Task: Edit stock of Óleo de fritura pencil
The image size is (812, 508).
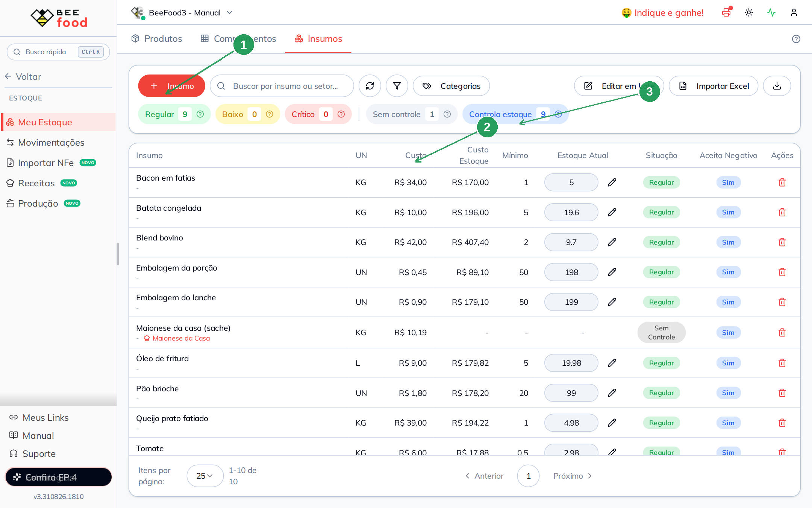Action: tap(612, 363)
